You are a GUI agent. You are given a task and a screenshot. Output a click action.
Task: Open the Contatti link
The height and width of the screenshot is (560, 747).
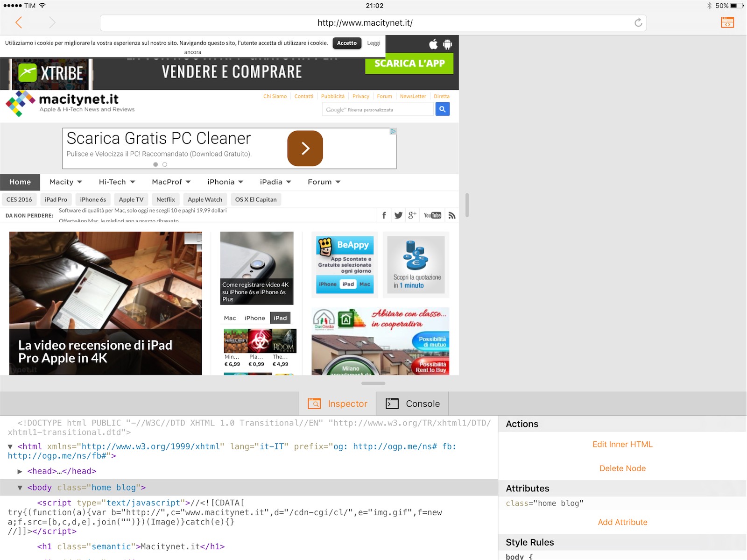(x=304, y=96)
